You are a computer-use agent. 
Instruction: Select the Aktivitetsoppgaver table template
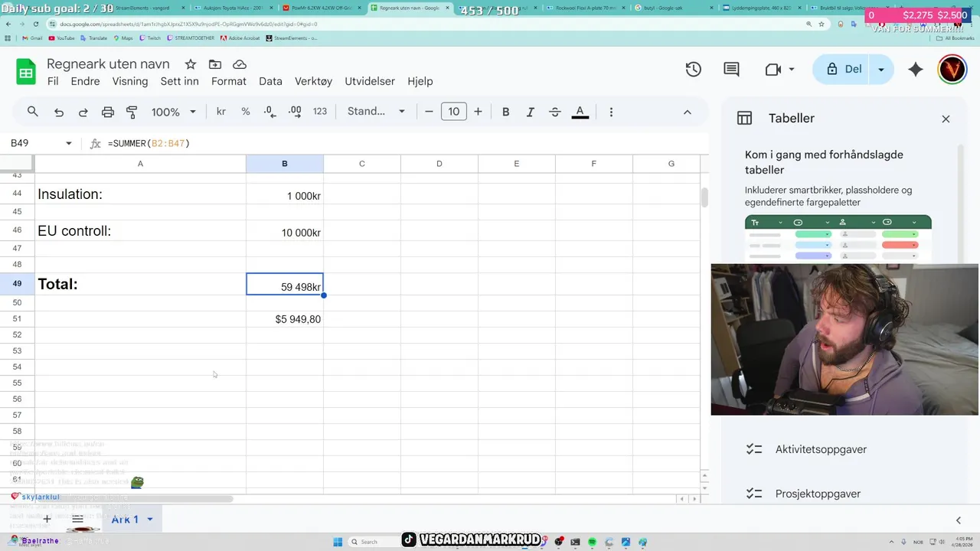pyautogui.click(x=821, y=449)
